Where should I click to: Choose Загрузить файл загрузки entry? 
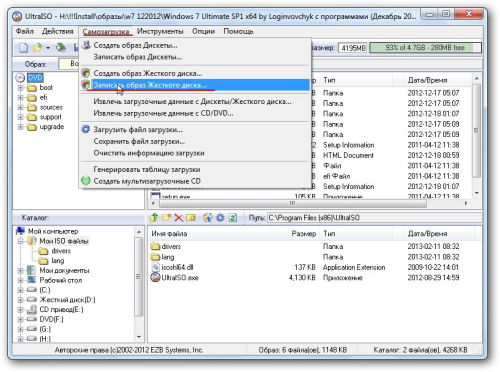(195, 129)
